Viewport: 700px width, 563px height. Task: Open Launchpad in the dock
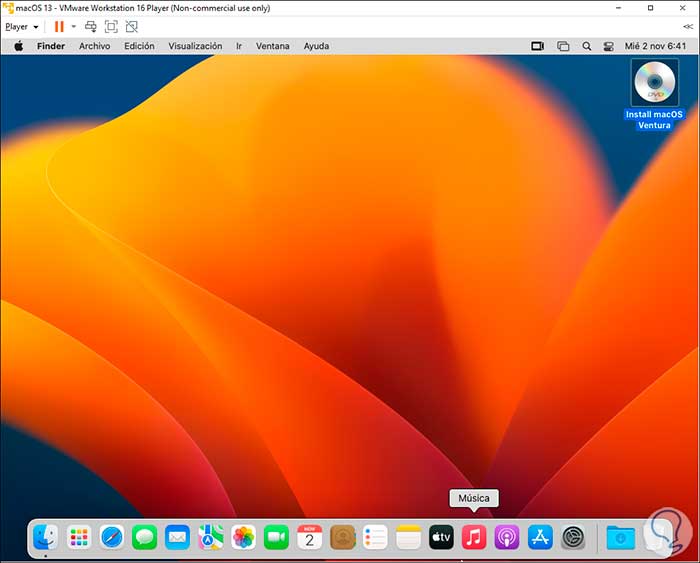coord(79,537)
